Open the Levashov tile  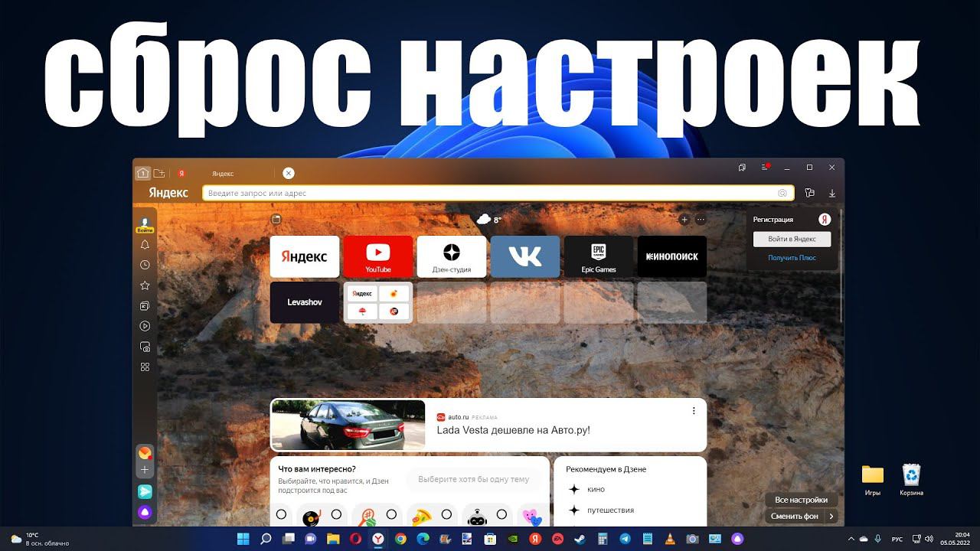(305, 302)
